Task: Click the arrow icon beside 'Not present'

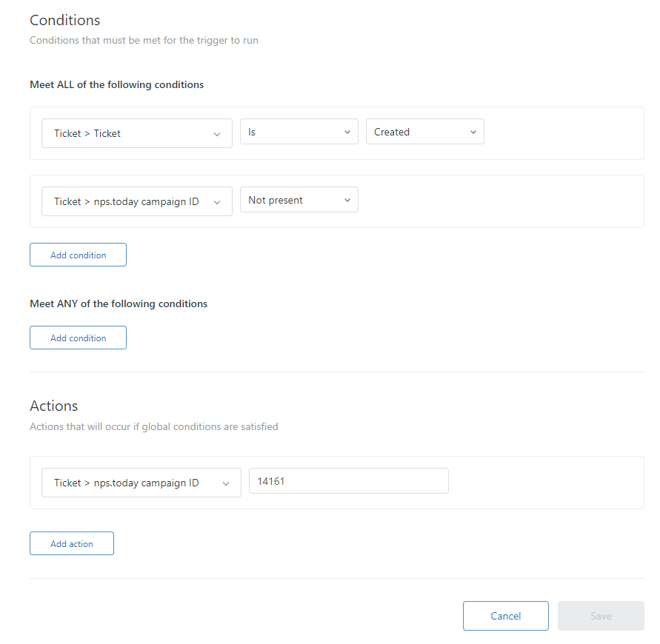Action: [x=347, y=201]
